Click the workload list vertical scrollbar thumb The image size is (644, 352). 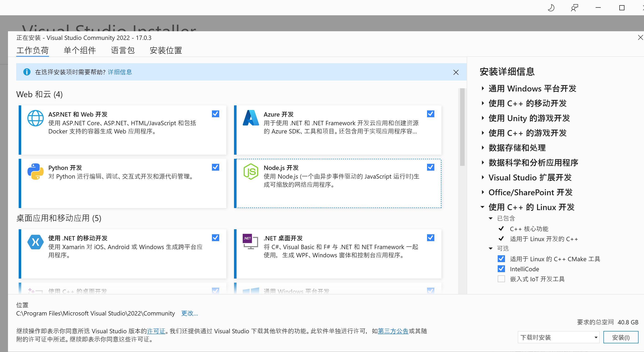tap(462, 127)
